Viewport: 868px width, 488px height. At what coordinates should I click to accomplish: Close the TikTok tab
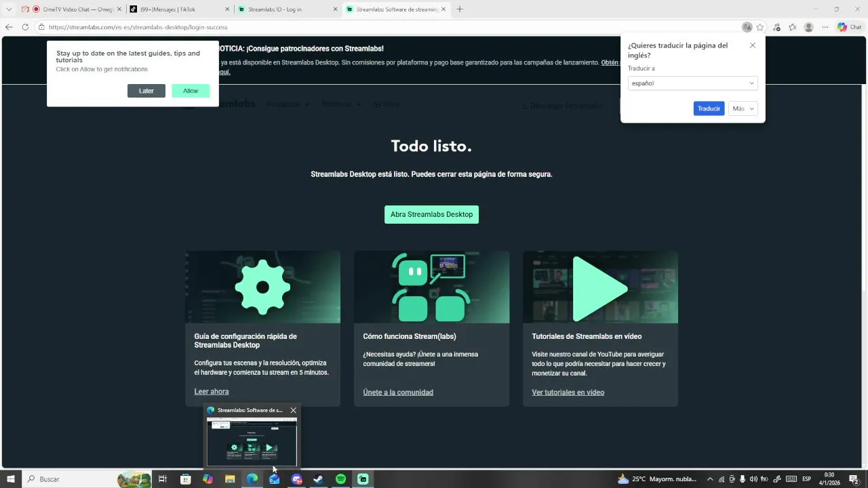[226, 9]
